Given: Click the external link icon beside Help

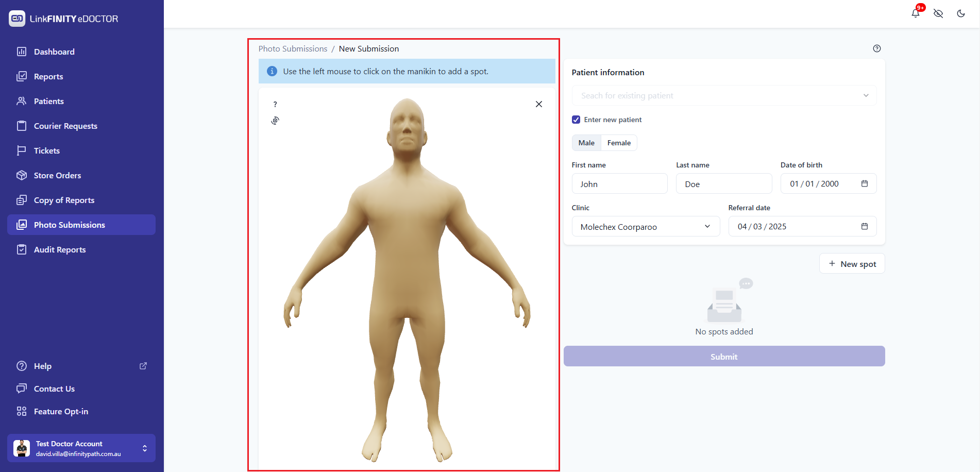Looking at the screenshot, I should 143,366.
